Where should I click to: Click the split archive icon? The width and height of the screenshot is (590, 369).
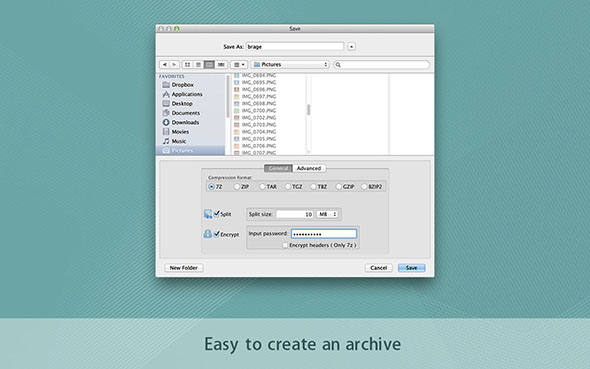pos(208,214)
